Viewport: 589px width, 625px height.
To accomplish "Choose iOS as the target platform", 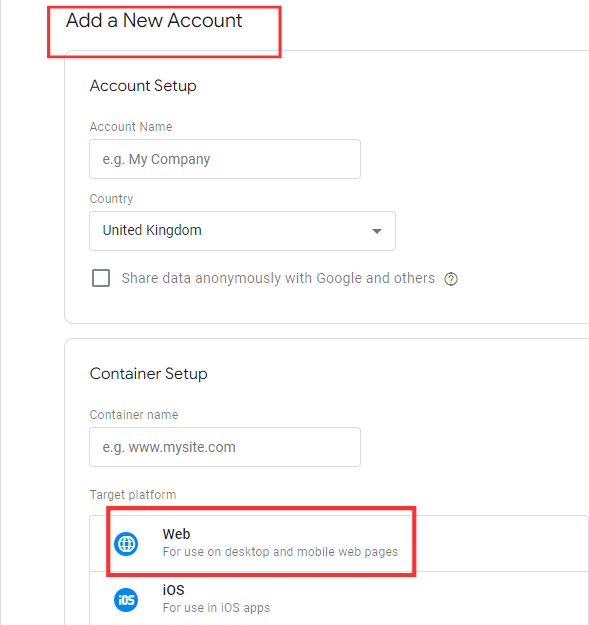I will [339, 598].
